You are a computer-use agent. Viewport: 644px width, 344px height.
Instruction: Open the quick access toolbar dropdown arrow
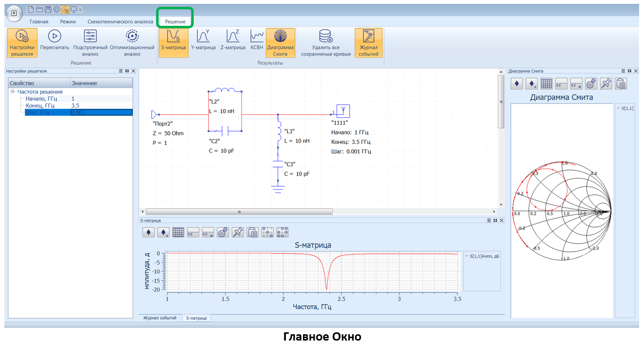click(80, 10)
